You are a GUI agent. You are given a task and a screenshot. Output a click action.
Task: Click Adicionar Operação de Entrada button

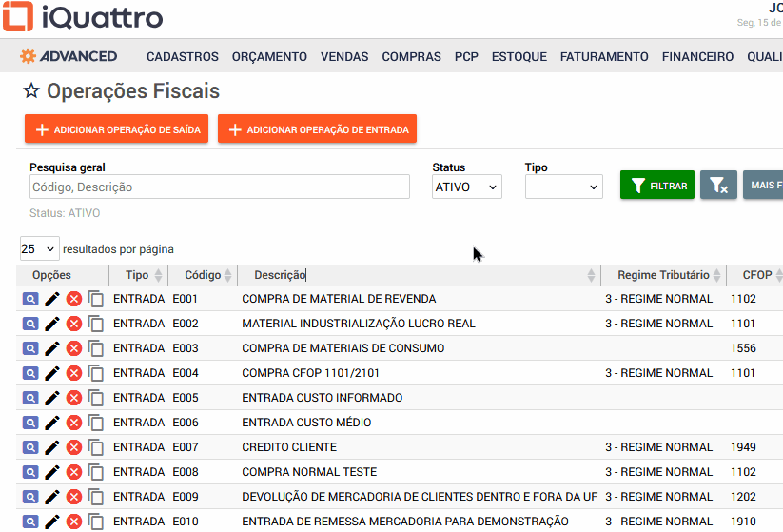coord(317,129)
